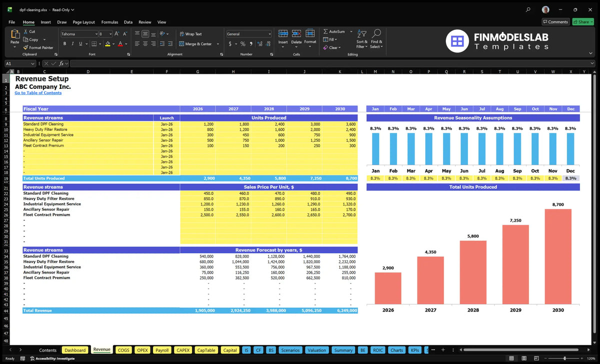The width and height of the screenshot is (600, 364).
Task: Click the Top Align icon
Action: point(137,34)
